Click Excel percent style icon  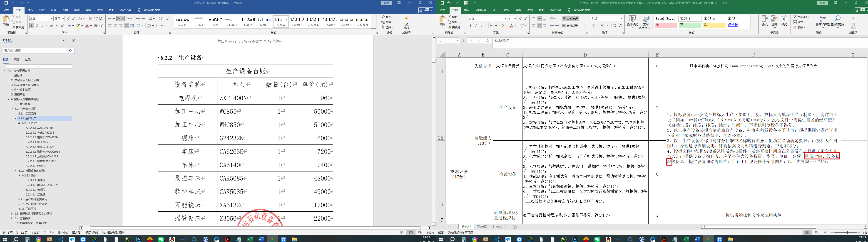[x=602, y=26]
